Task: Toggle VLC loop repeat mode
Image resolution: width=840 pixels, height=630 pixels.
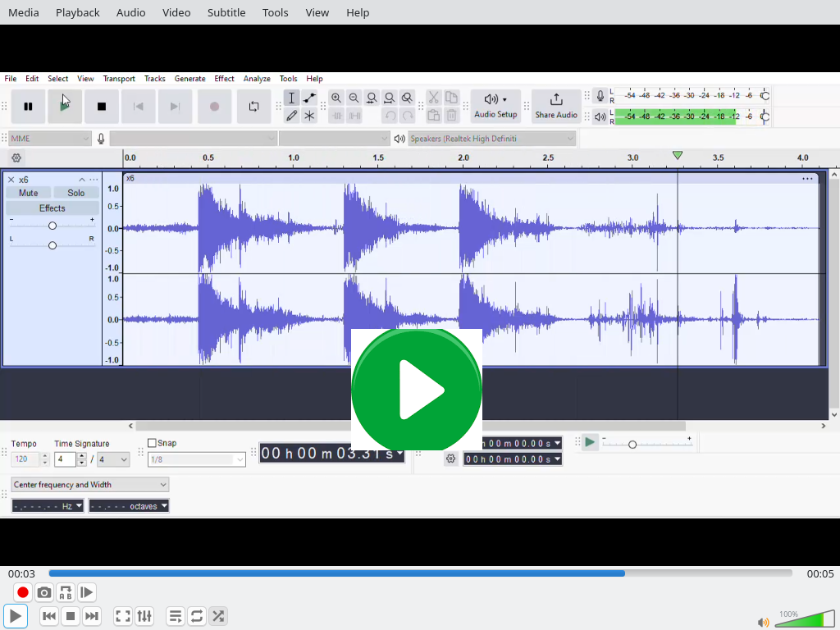Action: point(197,616)
